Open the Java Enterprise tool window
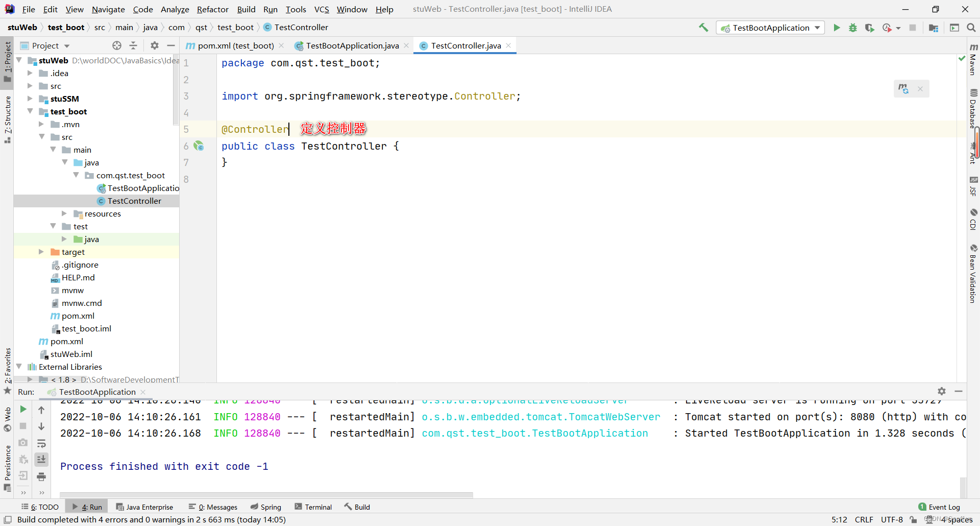This screenshot has height=526, width=980. pos(144,507)
